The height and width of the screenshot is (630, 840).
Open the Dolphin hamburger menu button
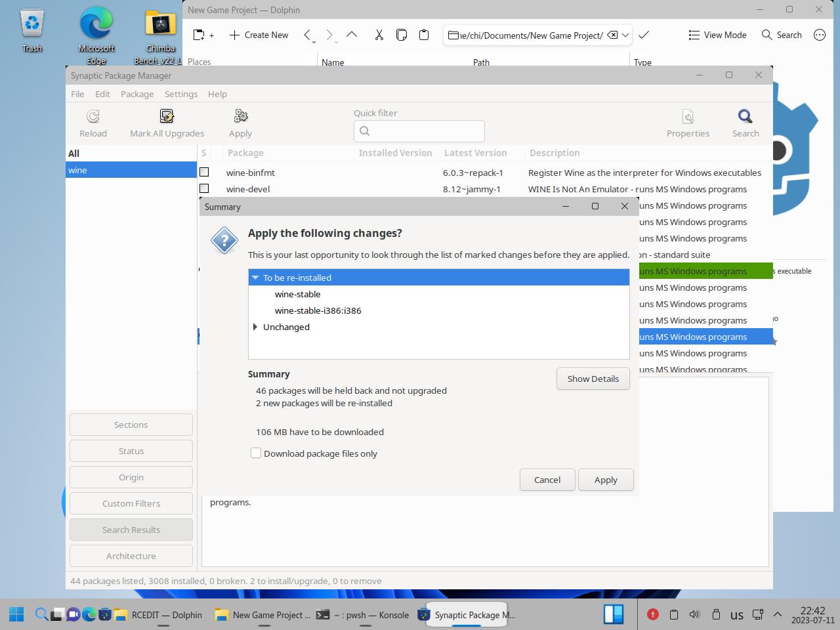(820, 35)
